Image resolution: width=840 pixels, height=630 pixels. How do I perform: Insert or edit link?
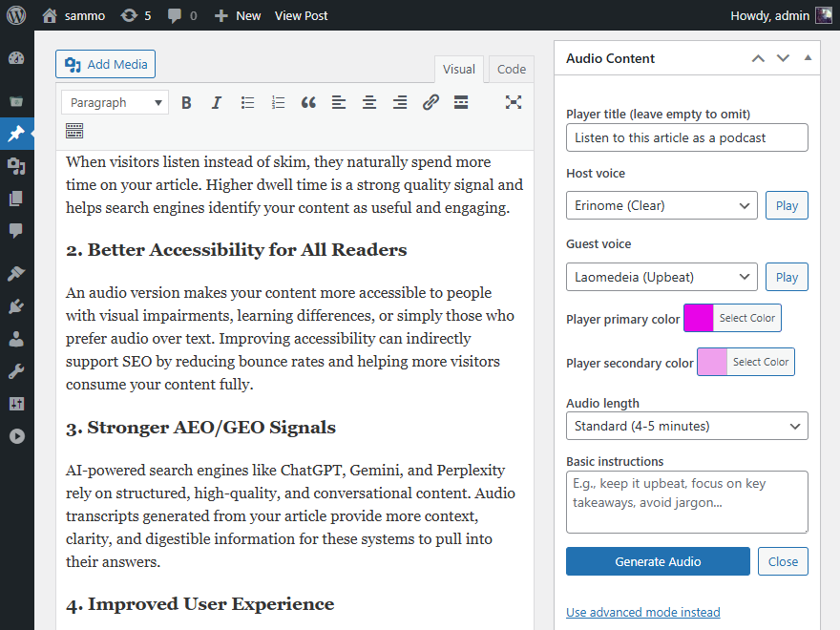[430, 102]
